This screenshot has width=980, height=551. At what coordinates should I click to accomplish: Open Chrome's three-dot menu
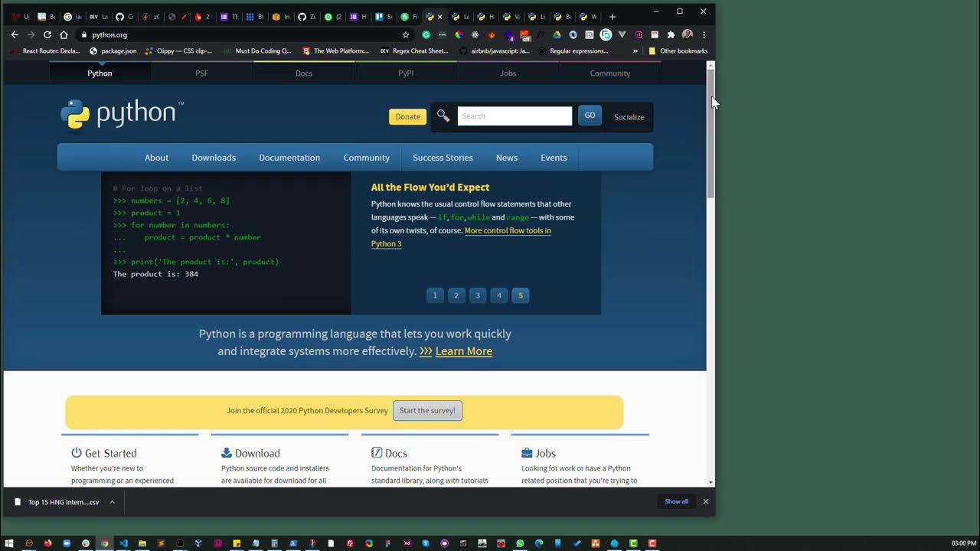point(704,34)
